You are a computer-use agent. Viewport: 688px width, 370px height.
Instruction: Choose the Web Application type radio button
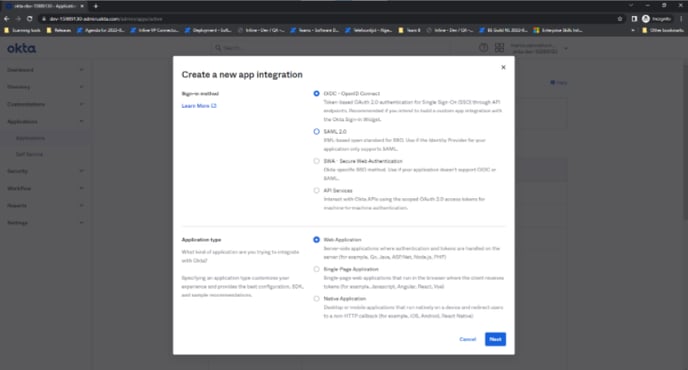[316, 240]
